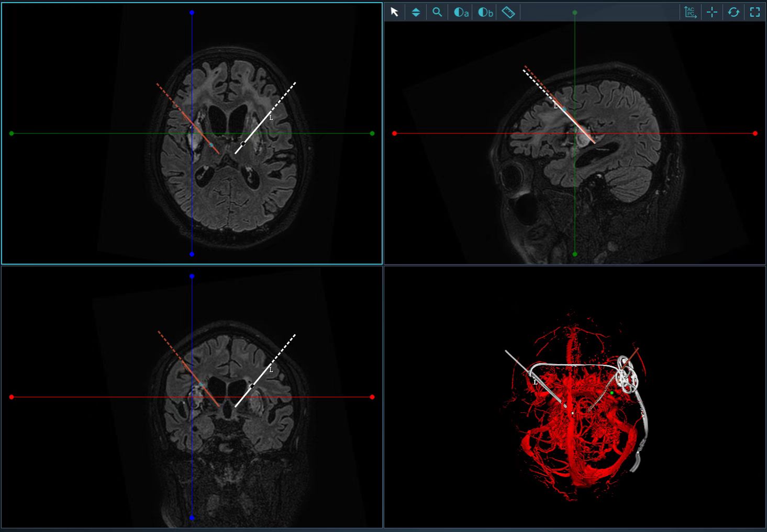Expand the viewport to fullscreen
This screenshot has width=767, height=532.
pyautogui.click(x=755, y=12)
